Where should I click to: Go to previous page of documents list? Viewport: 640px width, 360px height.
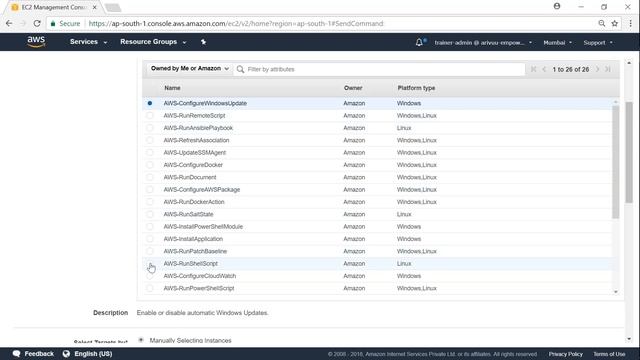click(x=544, y=69)
